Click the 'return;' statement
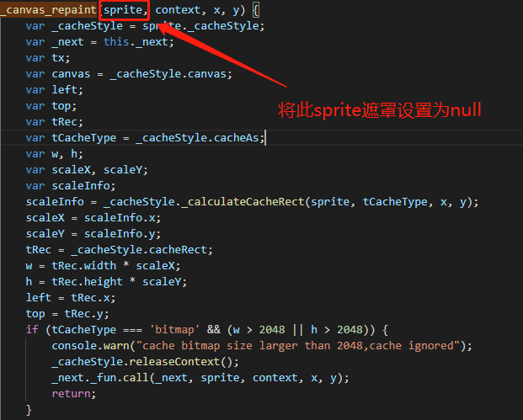This screenshot has width=523, height=420. click(x=74, y=394)
